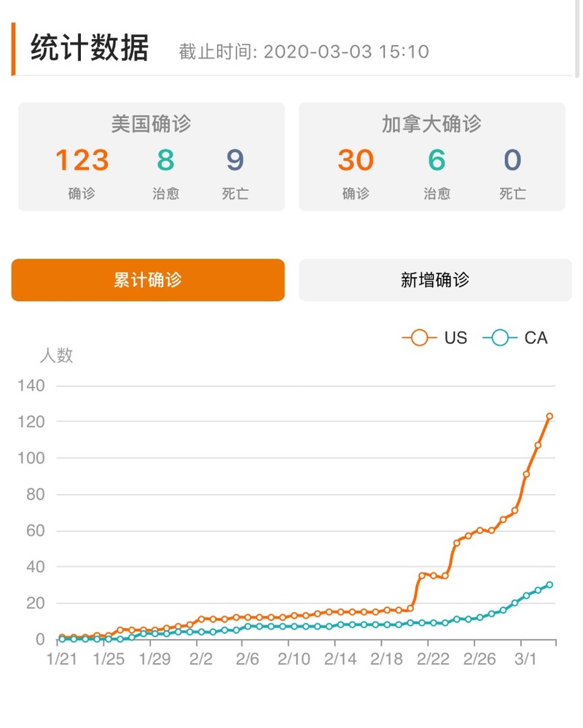Click the teal CA legend marker icon
583x728 pixels.
point(499,338)
